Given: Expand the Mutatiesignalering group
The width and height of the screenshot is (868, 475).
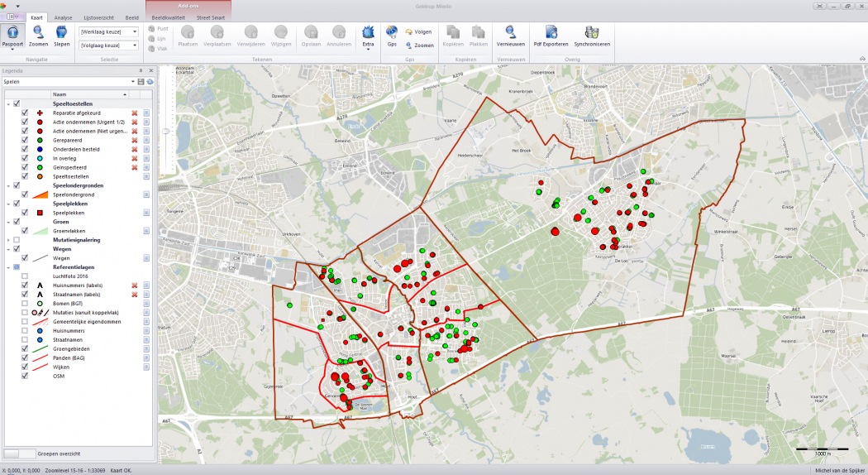Looking at the screenshot, I should 8,240.
